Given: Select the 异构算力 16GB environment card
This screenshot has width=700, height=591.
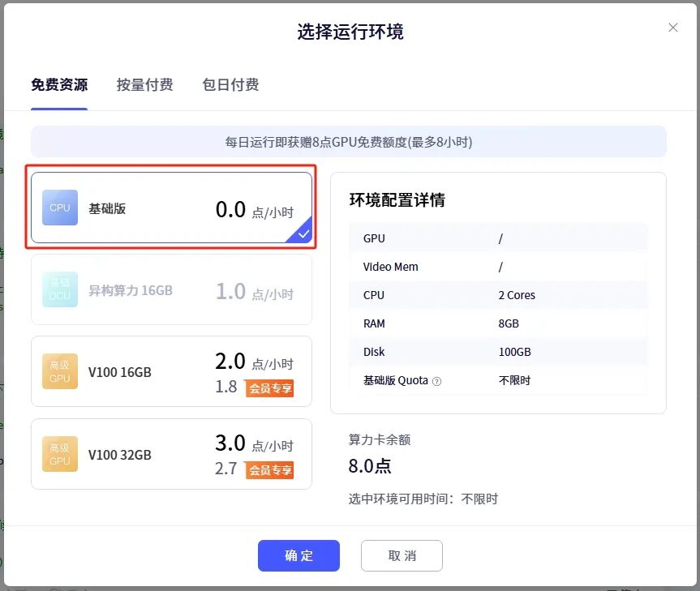Looking at the screenshot, I should point(171,289).
